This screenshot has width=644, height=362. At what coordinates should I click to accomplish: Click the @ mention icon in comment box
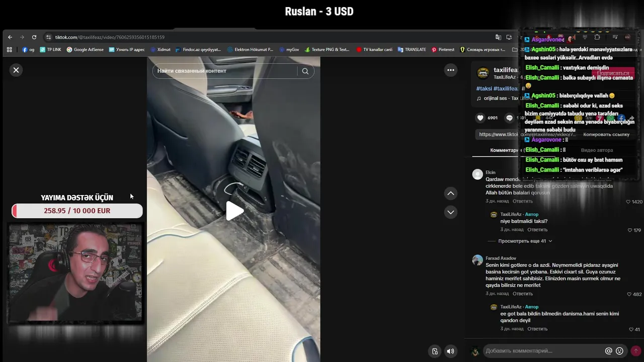(x=609, y=351)
